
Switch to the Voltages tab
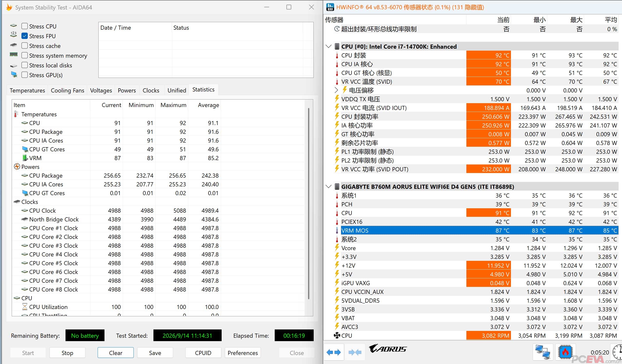point(101,90)
